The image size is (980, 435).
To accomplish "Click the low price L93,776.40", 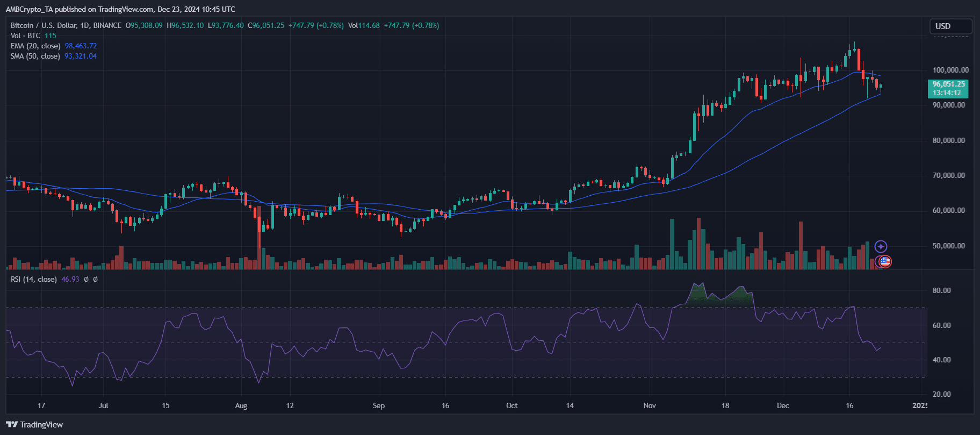I will 226,25.
